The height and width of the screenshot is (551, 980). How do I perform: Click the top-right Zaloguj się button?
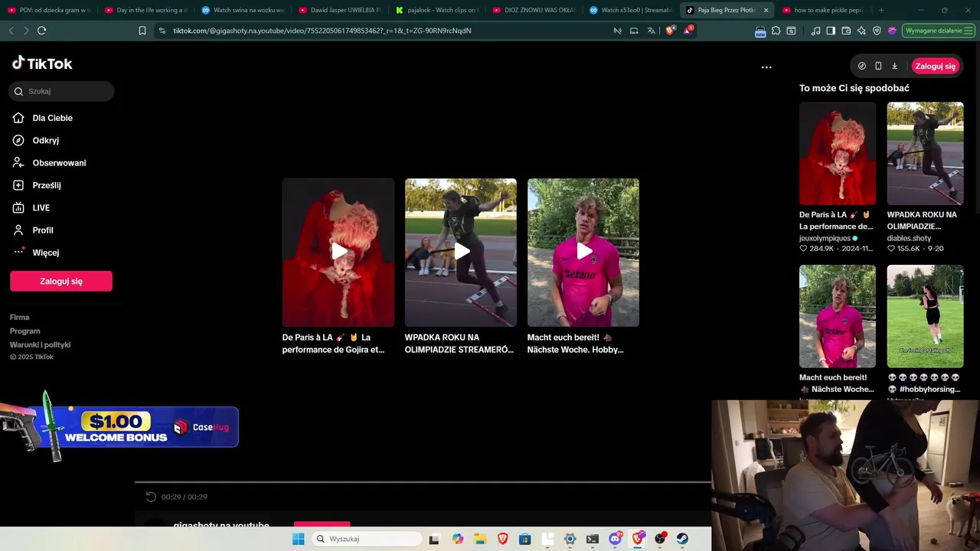point(936,66)
